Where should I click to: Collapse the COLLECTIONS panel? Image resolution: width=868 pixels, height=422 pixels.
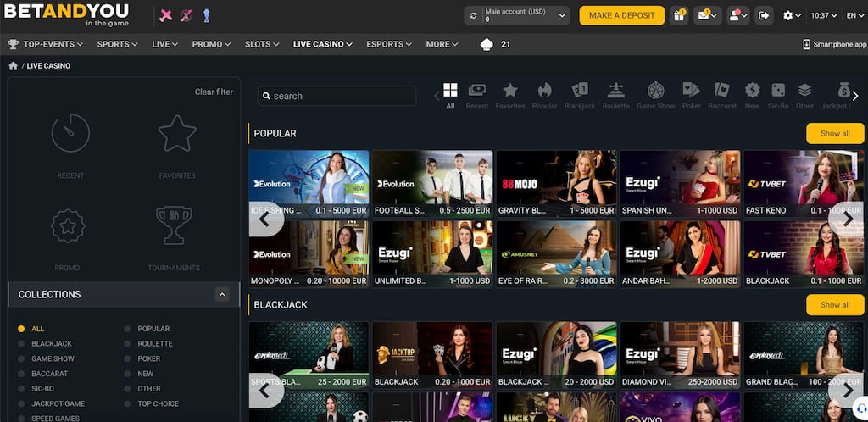click(222, 294)
